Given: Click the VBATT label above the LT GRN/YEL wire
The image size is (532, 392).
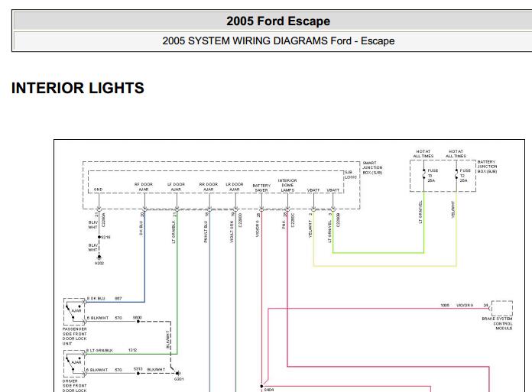Looking at the screenshot, I should tap(332, 190).
